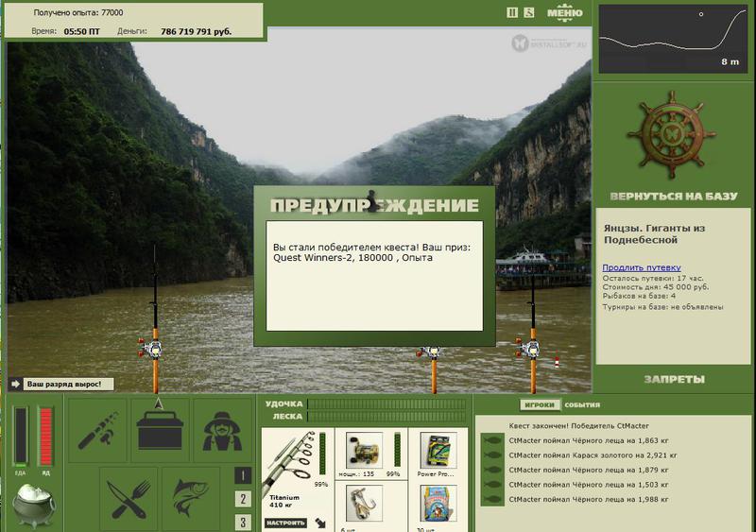Click the groundbait cauldron icon

coord(34,505)
